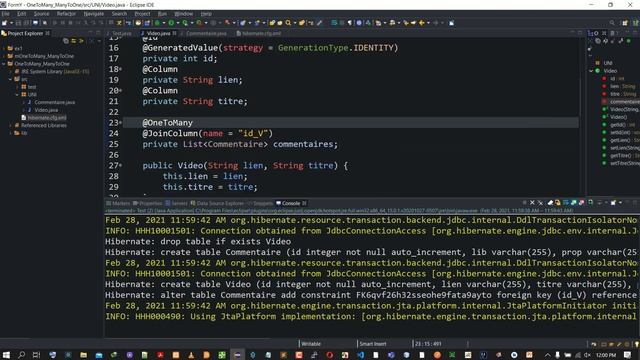
Task: Expand the Referenced Libraries node
Action: pyautogui.click(x=10, y=125)
